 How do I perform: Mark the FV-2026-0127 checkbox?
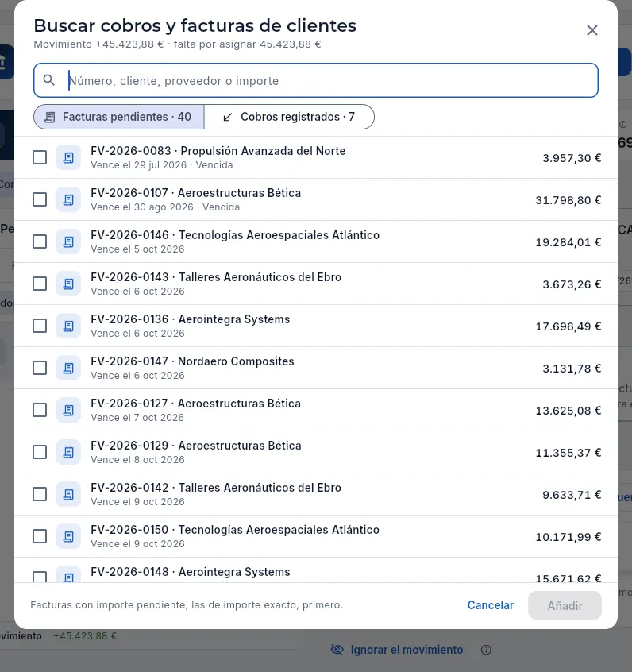coord(40,410)
